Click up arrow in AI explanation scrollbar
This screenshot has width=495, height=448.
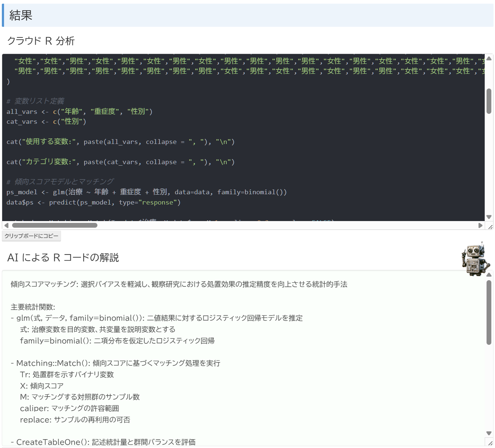pyautogui.click(x=489, y=275)
